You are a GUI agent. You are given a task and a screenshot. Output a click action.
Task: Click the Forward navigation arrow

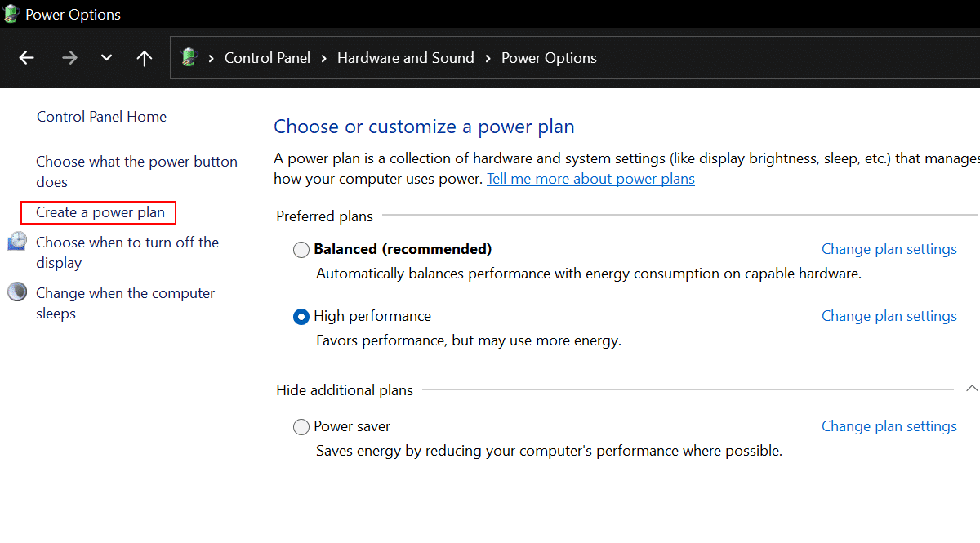(x=69, y=58)
